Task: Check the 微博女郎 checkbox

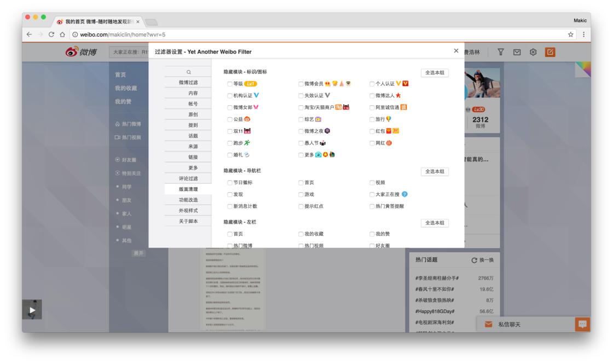Action: (230, 107)
